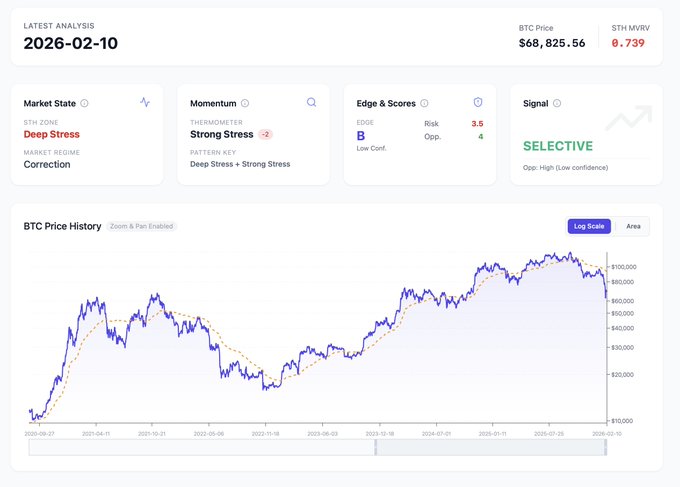Click the selected range area in chart navigator
680x487 pixels.
pyautogui.click(x=490, y=448)
